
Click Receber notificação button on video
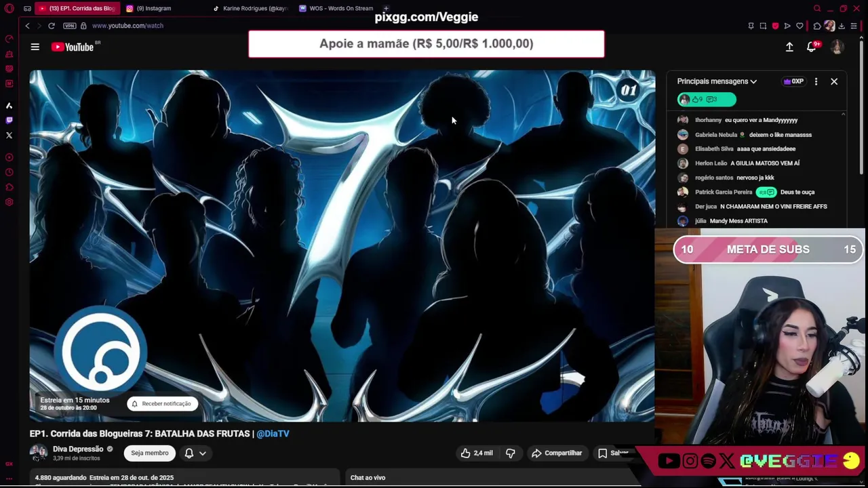162,404
